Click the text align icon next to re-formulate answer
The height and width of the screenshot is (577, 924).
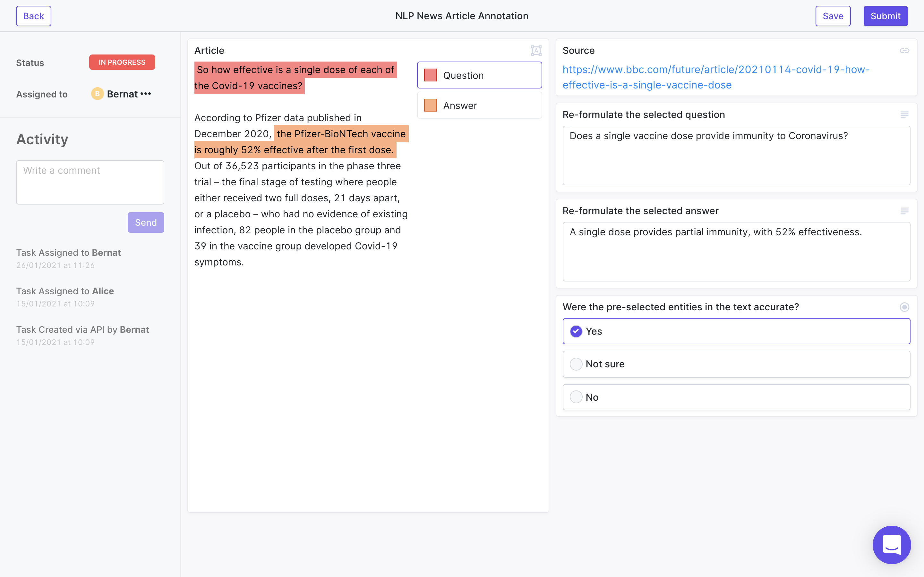905,211
